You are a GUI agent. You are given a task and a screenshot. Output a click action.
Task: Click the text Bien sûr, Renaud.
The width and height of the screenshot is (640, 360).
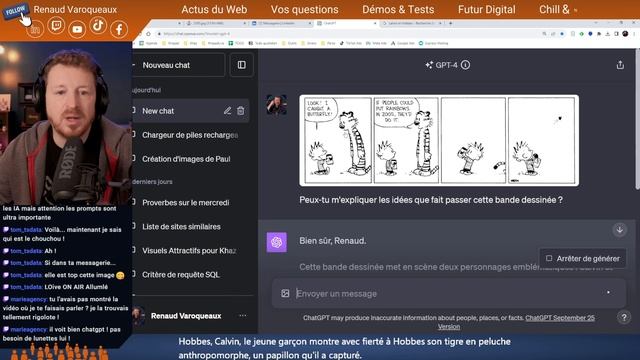[332, 241]
